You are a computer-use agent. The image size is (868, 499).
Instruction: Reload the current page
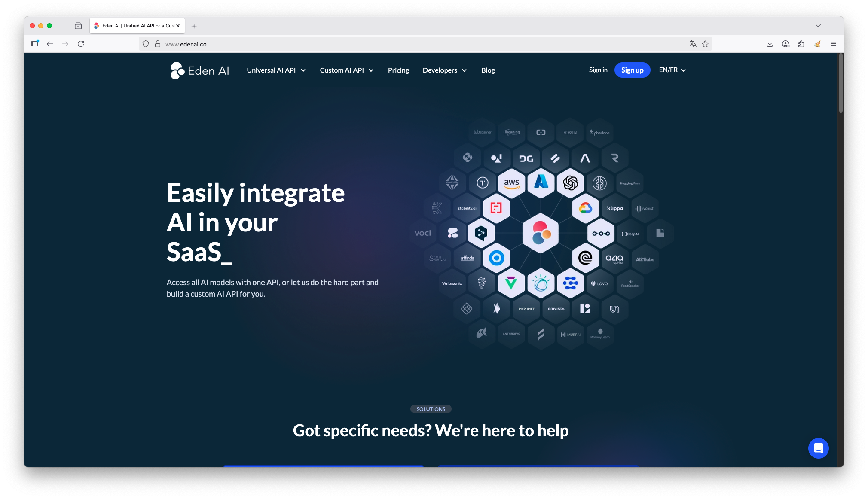[x=81, y=44]
